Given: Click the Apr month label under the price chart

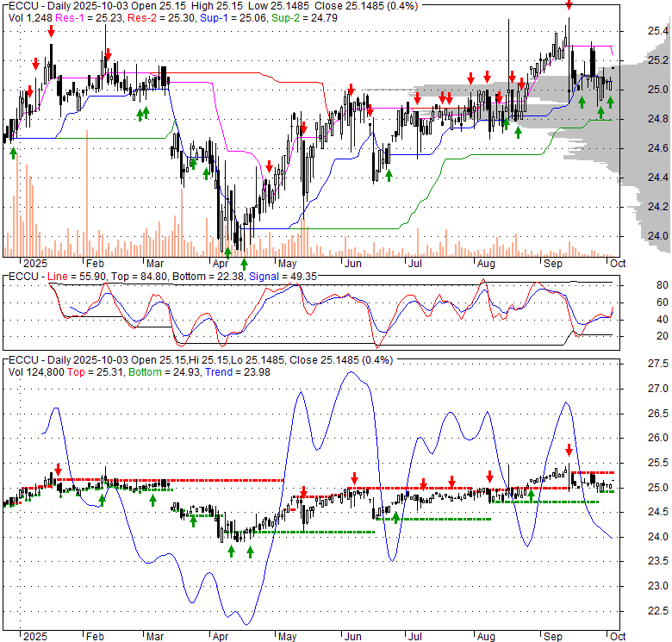Looking at the screenshot, I should coord(221,263).
